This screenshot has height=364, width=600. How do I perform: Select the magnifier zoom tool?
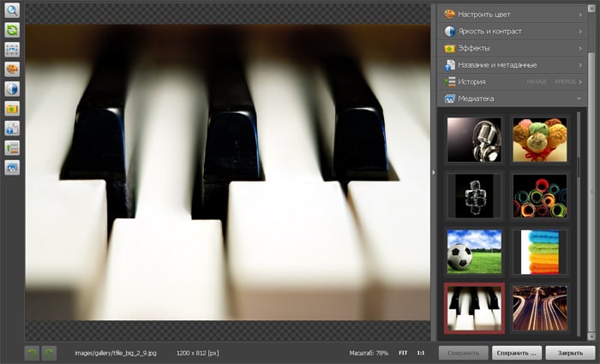[x=12, y=10]
